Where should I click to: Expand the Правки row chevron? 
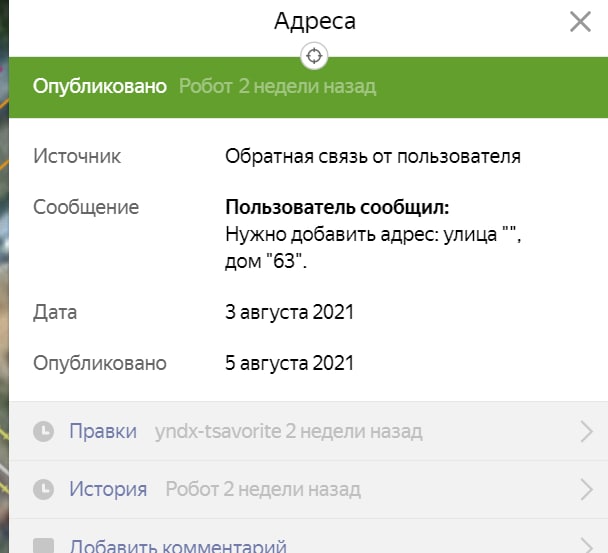(x=587, y=432)
